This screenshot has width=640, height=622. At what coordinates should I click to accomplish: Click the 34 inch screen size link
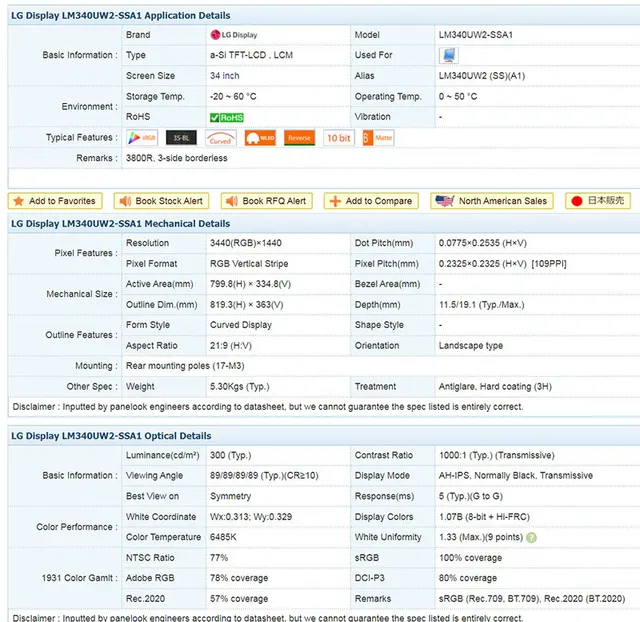224,76
